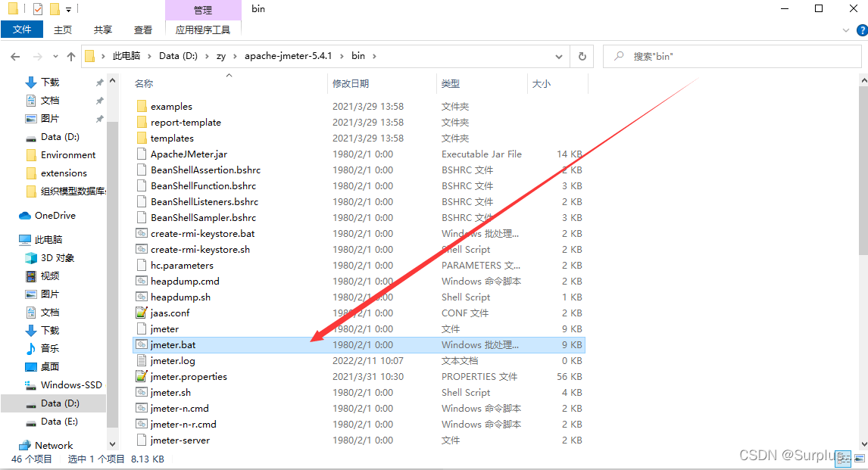Switch to the 共享 ribbon tab
The image size is (868, 470).
pos(103,30)
